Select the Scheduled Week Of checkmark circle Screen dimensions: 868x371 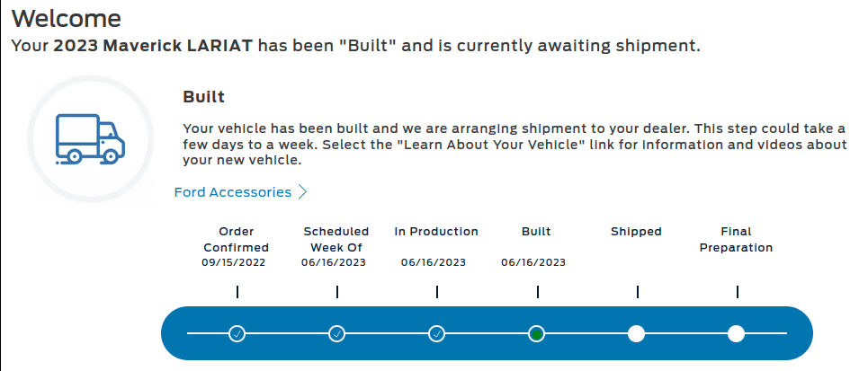click(337, 334)
